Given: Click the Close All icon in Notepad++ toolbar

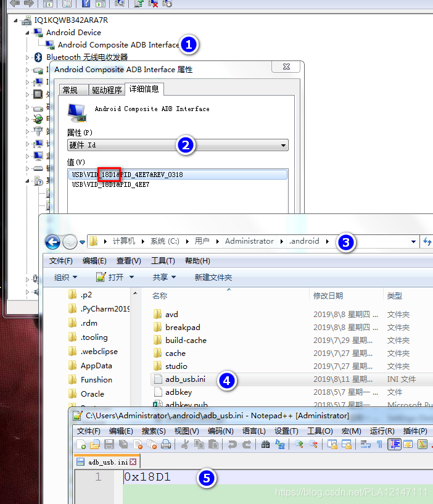Looking at the screenshot, I should pos(152,445).
